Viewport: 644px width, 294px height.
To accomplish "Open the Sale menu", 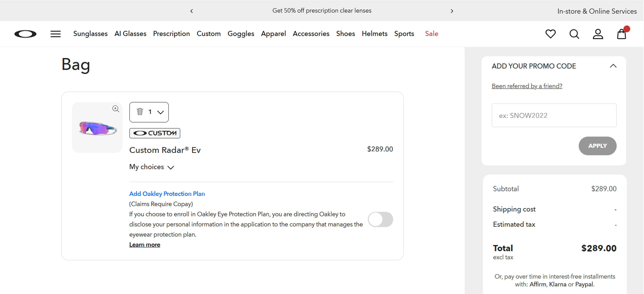I will [432, 34].
